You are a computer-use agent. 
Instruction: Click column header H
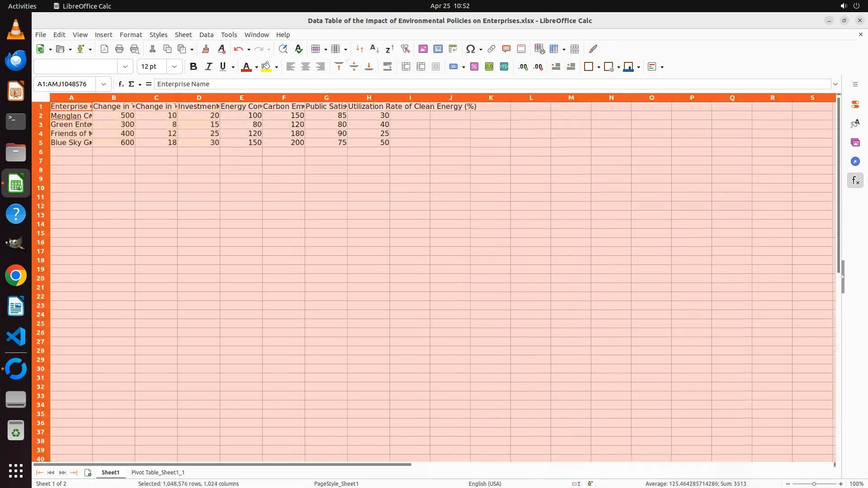(368, 98)
